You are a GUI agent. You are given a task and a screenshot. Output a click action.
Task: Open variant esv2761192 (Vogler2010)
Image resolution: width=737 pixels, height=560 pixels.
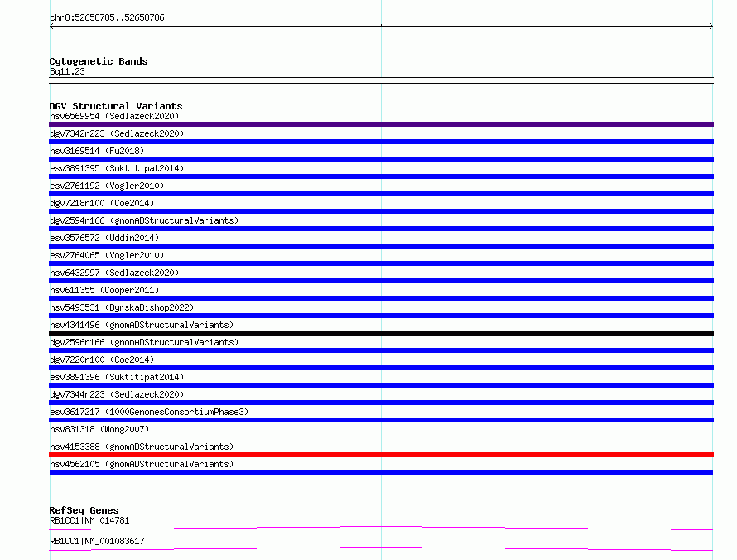[x=107, y=186]
